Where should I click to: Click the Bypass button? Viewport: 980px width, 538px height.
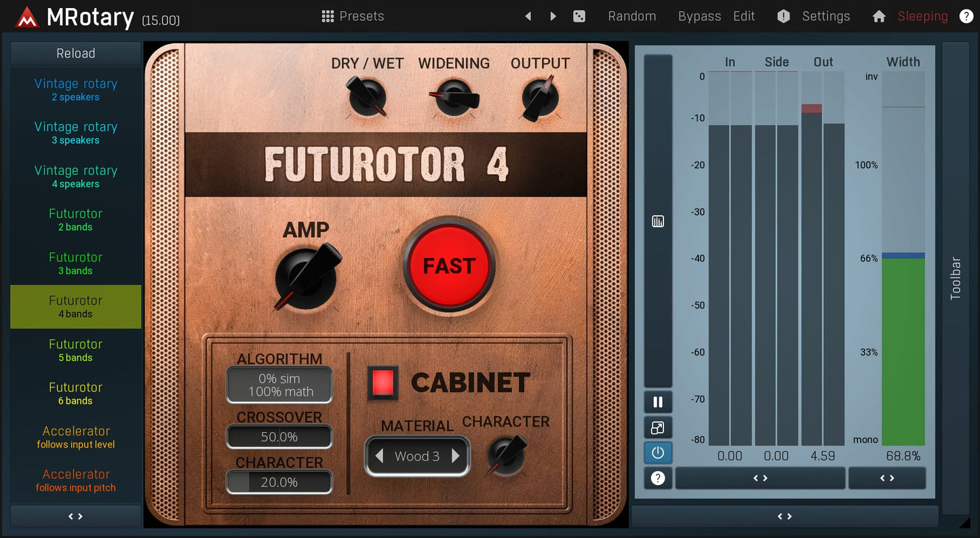point(699,16)
